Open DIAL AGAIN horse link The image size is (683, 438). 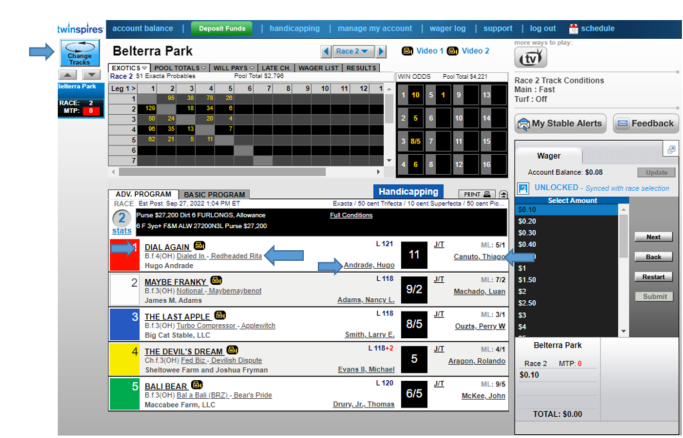click(x=167, y=247)
